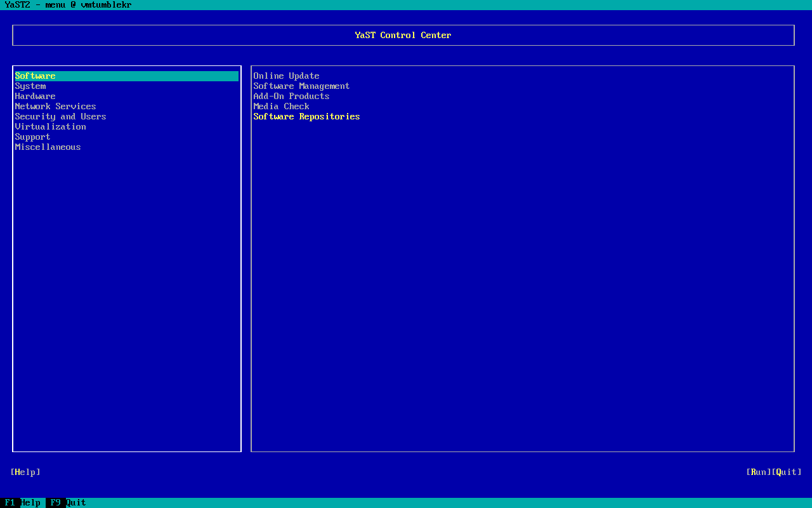Click the [Quit] button
812x508 pixels.
(787, 472)
